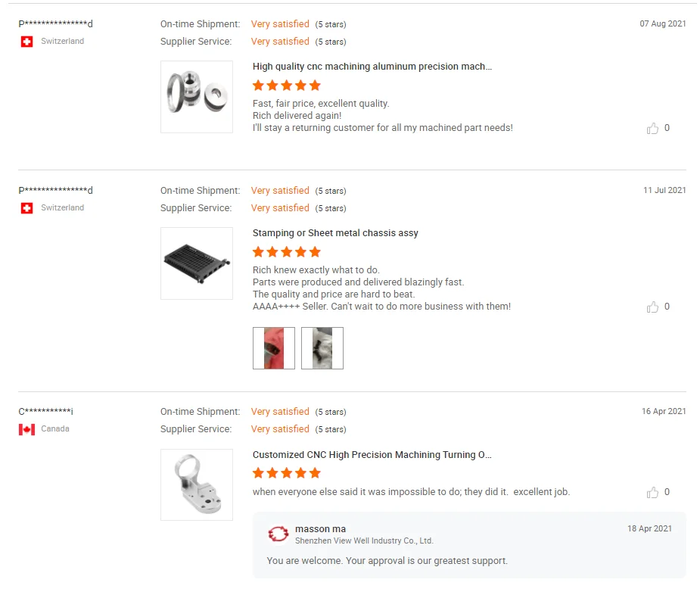View the gray review photo attachment
The image size is (700, 595).
(x=322, y=348)
